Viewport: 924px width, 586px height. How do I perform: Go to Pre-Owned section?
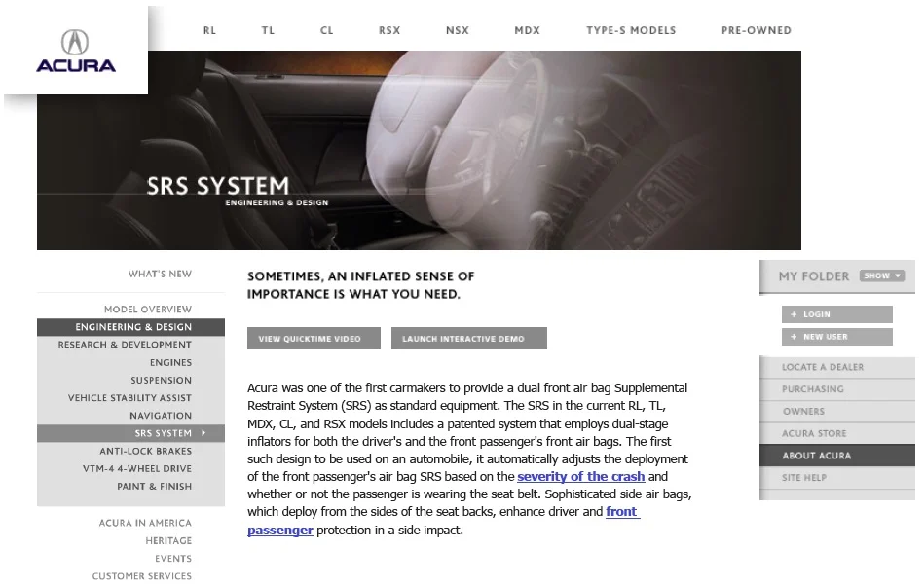click(757, 30)
